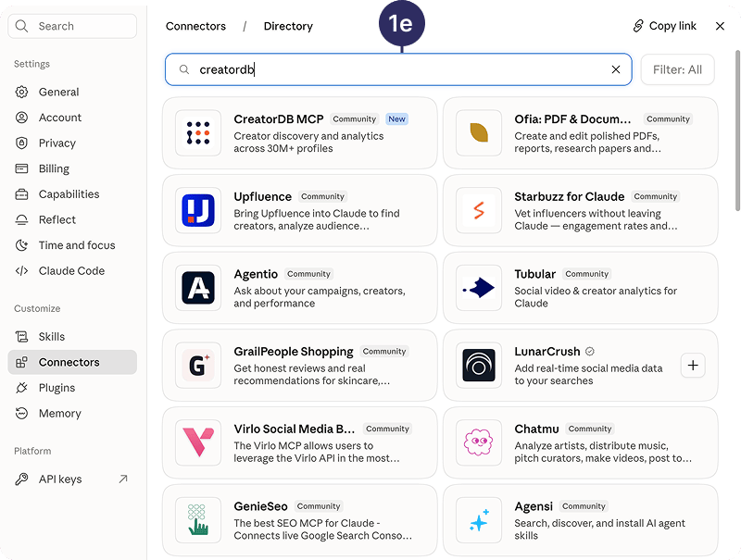Click the Privacy shield icon

point(21,143)
